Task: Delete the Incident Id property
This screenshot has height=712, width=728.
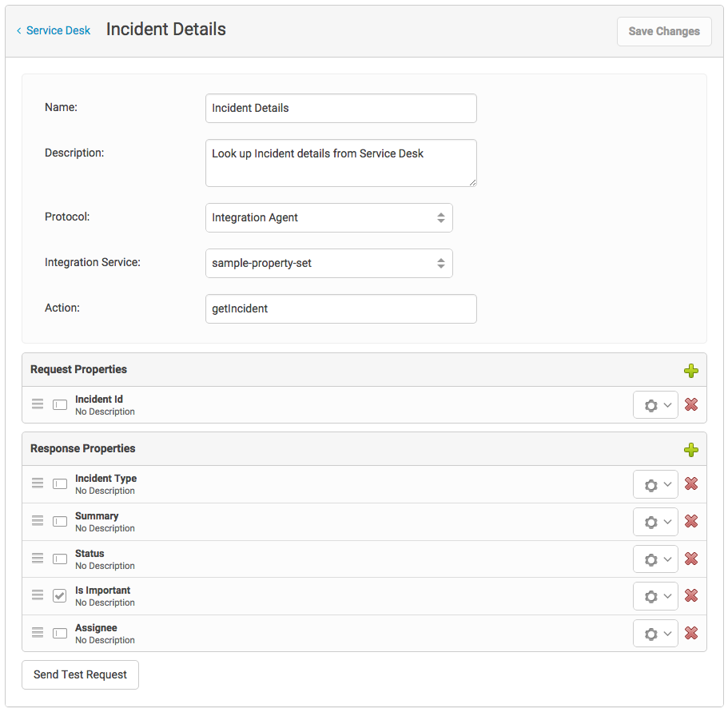Action: point(691,404)
